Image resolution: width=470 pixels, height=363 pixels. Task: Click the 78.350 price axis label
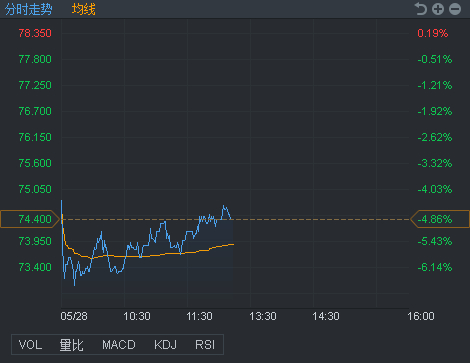point(35,33)
